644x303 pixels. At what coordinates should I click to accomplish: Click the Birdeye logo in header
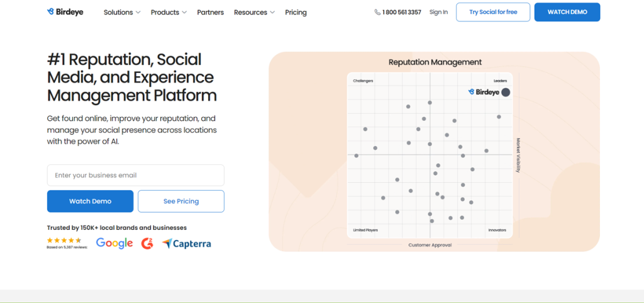pos(65,12)
